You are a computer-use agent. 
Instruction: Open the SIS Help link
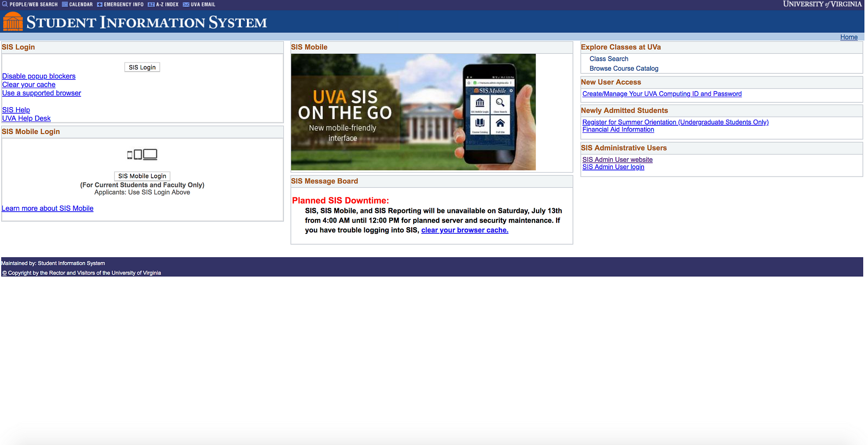click(x=16, y=110)
